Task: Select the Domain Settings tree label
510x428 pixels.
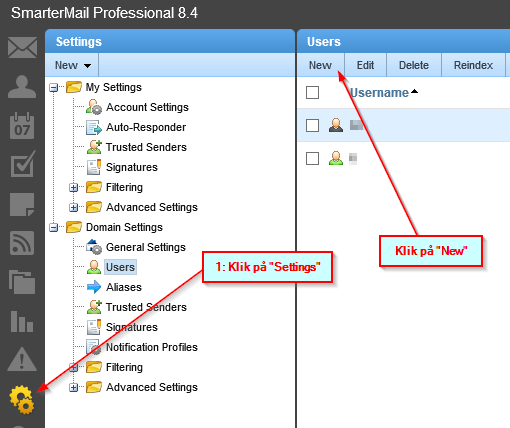Action: [x=124, y=227]
